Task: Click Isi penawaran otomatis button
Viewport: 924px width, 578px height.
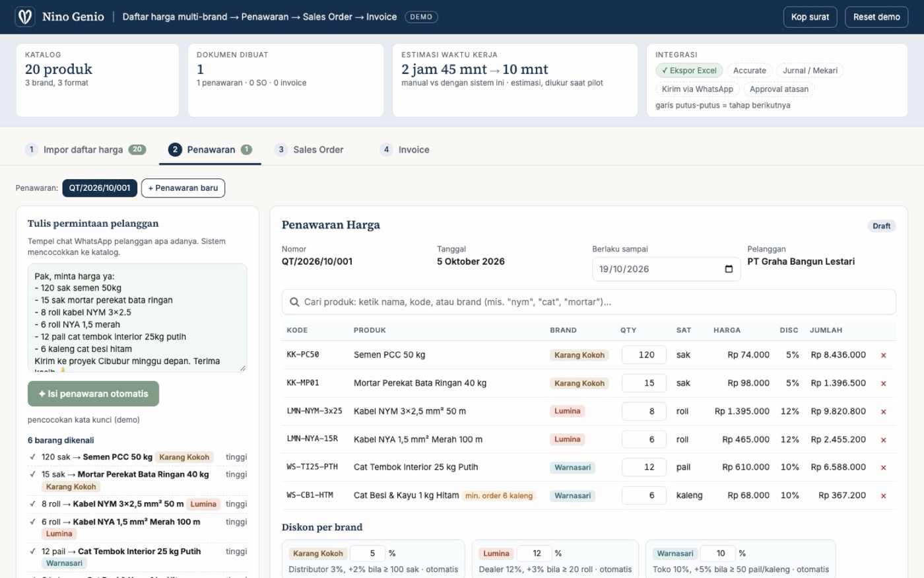Action: coord(93,394)
